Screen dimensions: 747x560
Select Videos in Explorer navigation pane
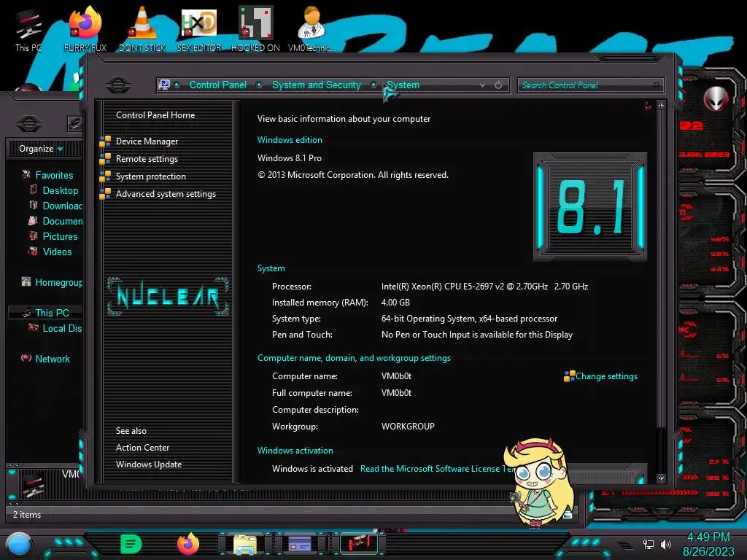click(57, 252)
